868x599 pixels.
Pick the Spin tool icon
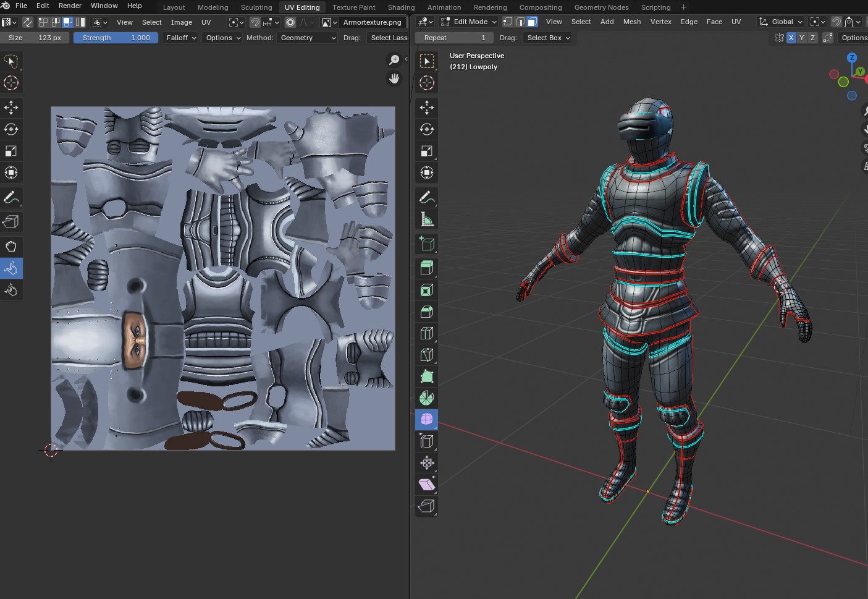pyautogui.click(x=426, y=398)
